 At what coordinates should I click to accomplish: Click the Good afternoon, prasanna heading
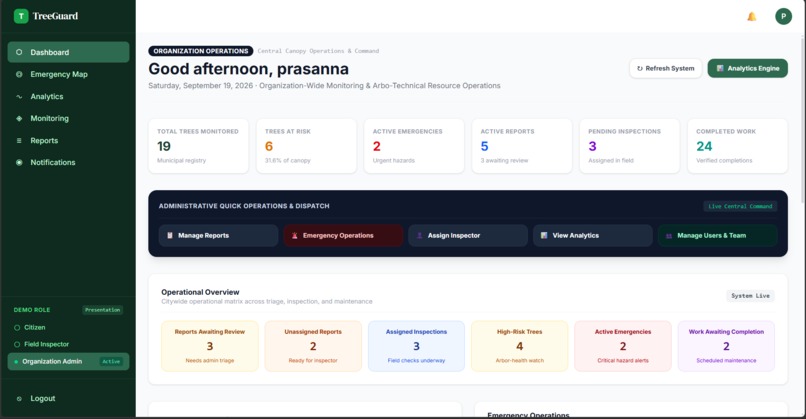249,69
